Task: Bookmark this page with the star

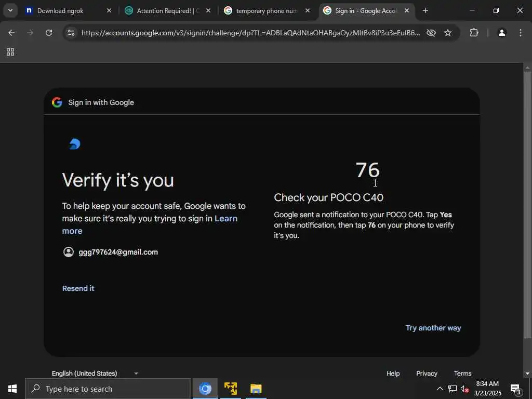Action: (x=448, y=33)
